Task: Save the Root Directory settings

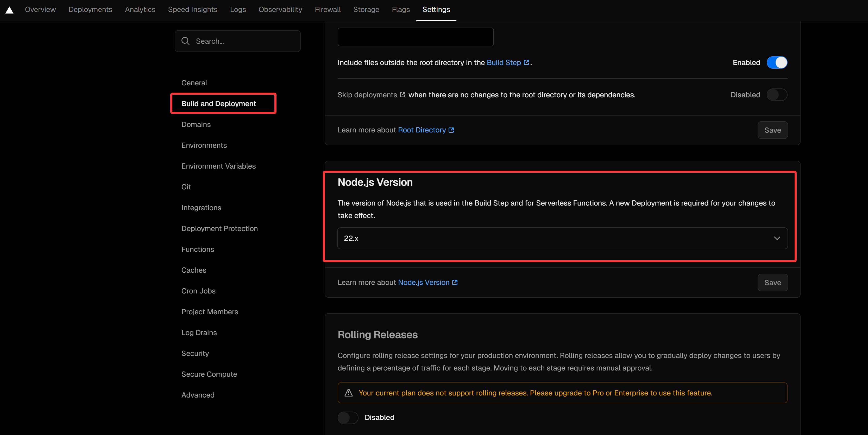Action: 772,130
